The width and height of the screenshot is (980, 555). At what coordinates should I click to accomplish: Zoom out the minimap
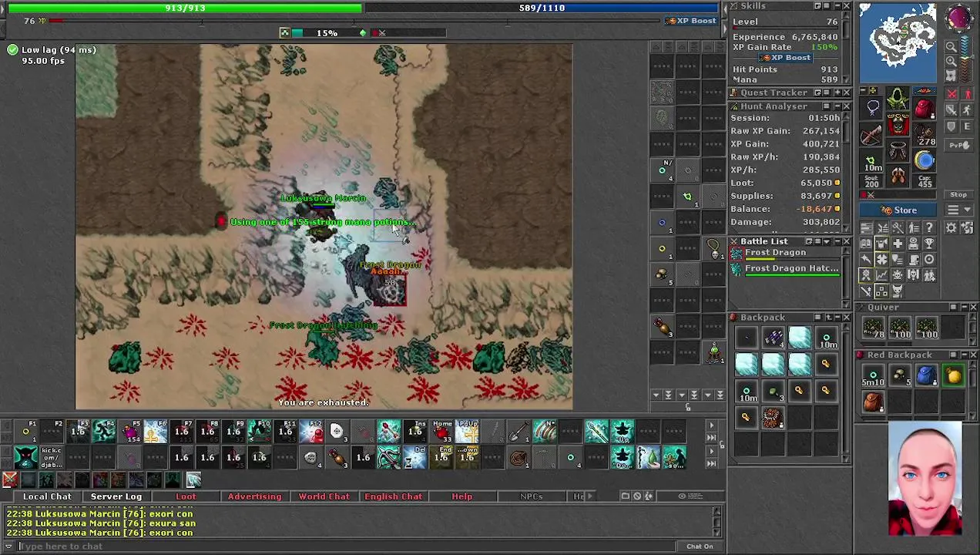951,46
